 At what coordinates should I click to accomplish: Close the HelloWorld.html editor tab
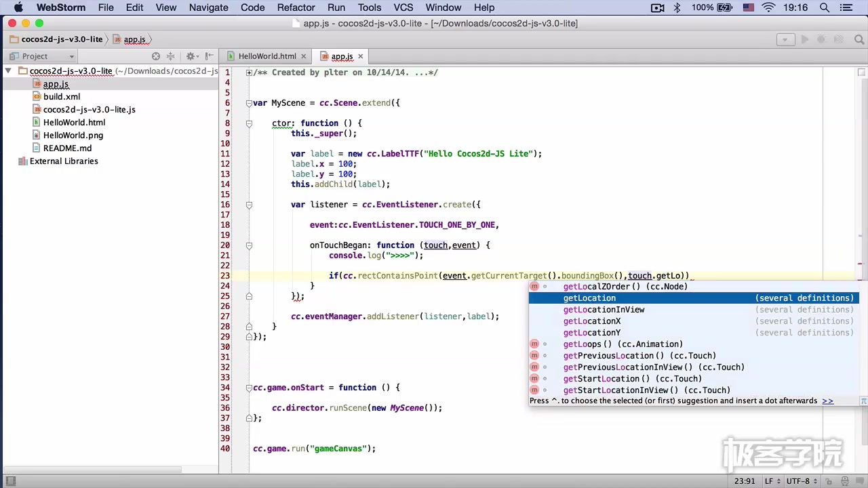pyautogui.click(x=304, y=56)
